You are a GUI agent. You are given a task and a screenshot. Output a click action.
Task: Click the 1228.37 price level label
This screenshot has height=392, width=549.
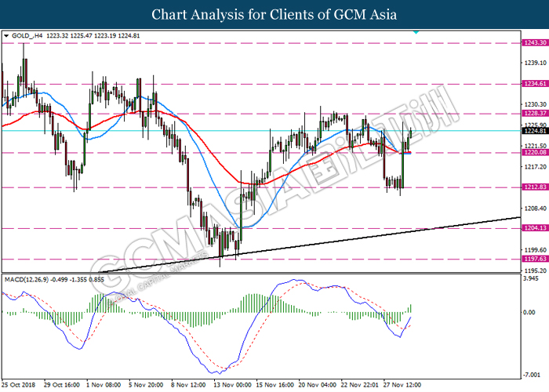point(534,113)
